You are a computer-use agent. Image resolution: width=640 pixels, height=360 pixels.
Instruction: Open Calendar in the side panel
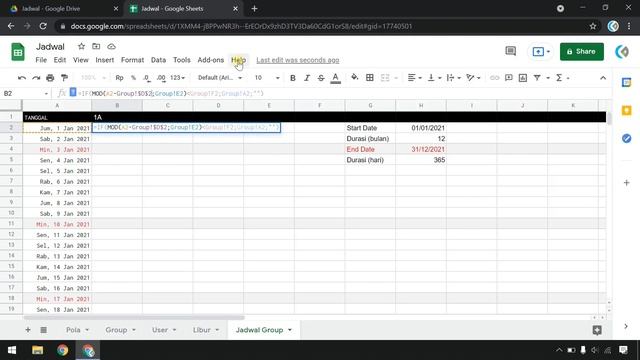pos(627,83)
